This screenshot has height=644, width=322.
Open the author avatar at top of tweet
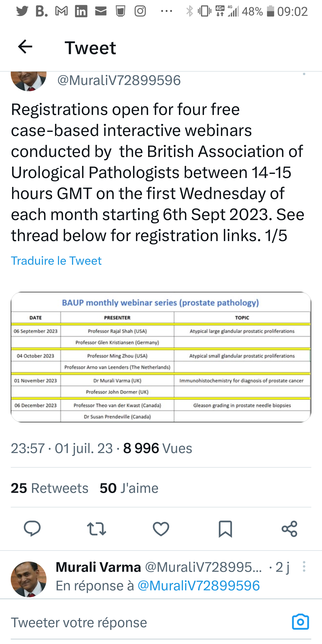click(29, 80)
